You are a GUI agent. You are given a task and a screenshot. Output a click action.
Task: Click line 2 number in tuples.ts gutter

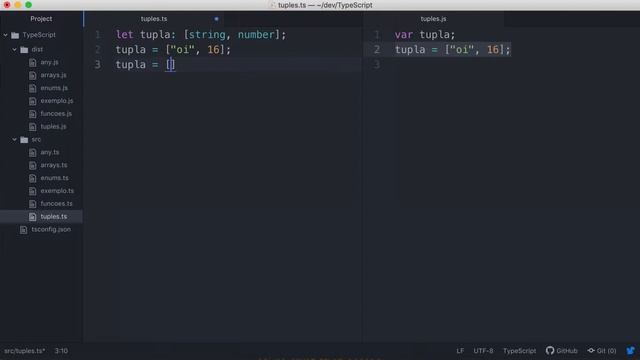[98, 50]
